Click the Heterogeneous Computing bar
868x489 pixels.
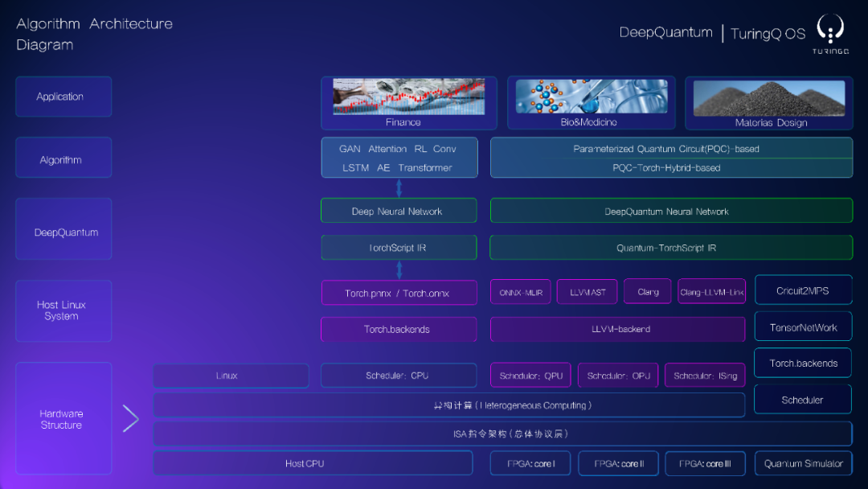point(449,405)
